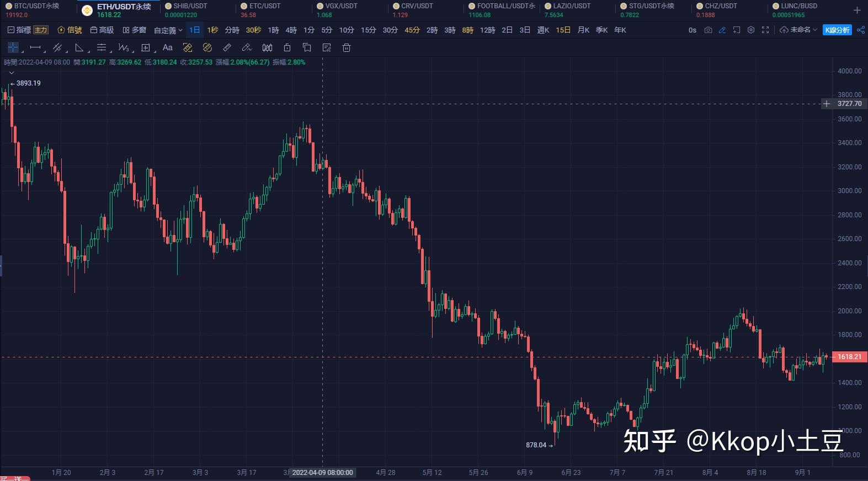Select the 1秒 timeframe

[212, 30]
